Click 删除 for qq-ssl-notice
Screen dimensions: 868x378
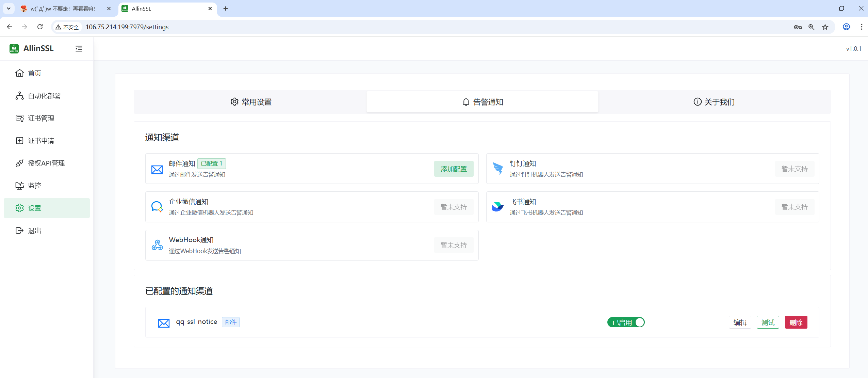(x=796, y=322)
